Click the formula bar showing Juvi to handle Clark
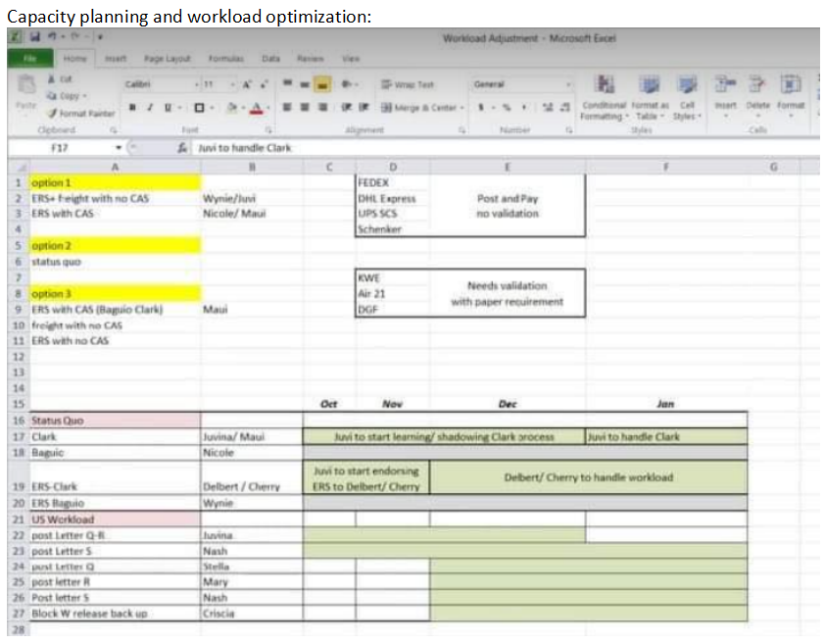 click(506, 148)
